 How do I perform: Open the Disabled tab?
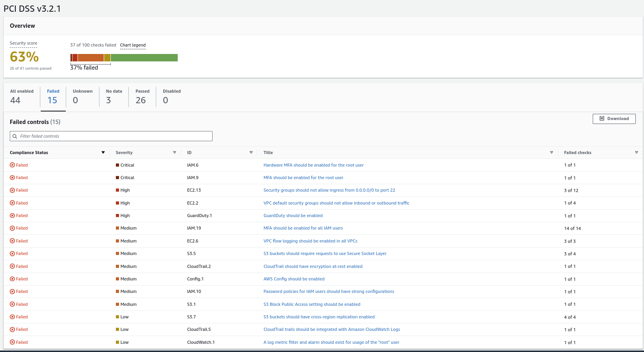pyautogui.click(x=172, y=96)
